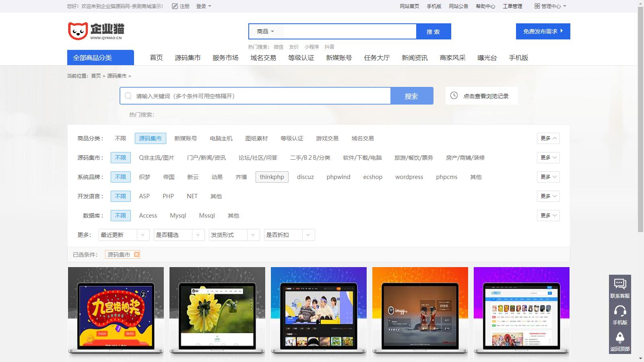Image resolution: width=644 pixels, height=362 pixels.
Task: Collapse the 商品分类 更多 expander
Action: point(548,138)
